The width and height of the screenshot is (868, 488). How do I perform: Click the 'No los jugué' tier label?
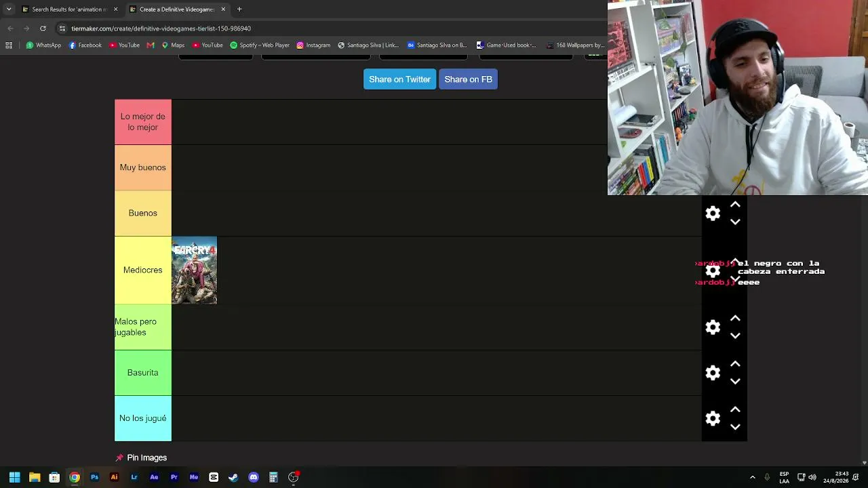(x=143, y=418)
